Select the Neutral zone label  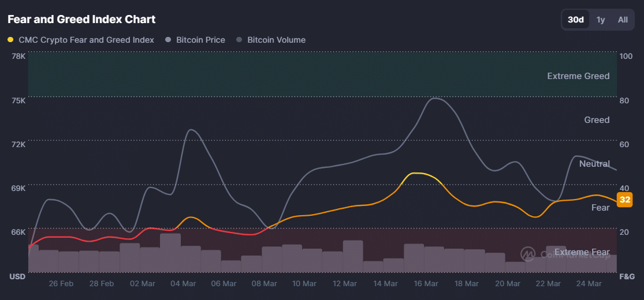pyautogui.click(x=594, y=164)
